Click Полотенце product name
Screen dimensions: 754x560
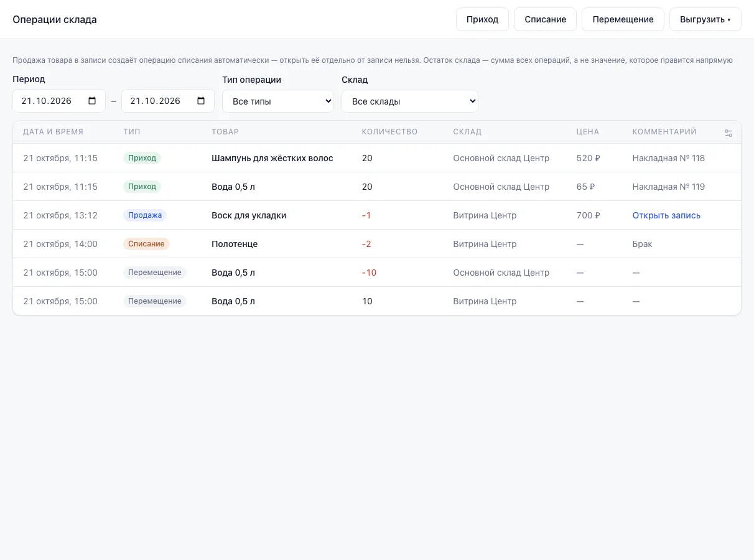coord(235,244)
